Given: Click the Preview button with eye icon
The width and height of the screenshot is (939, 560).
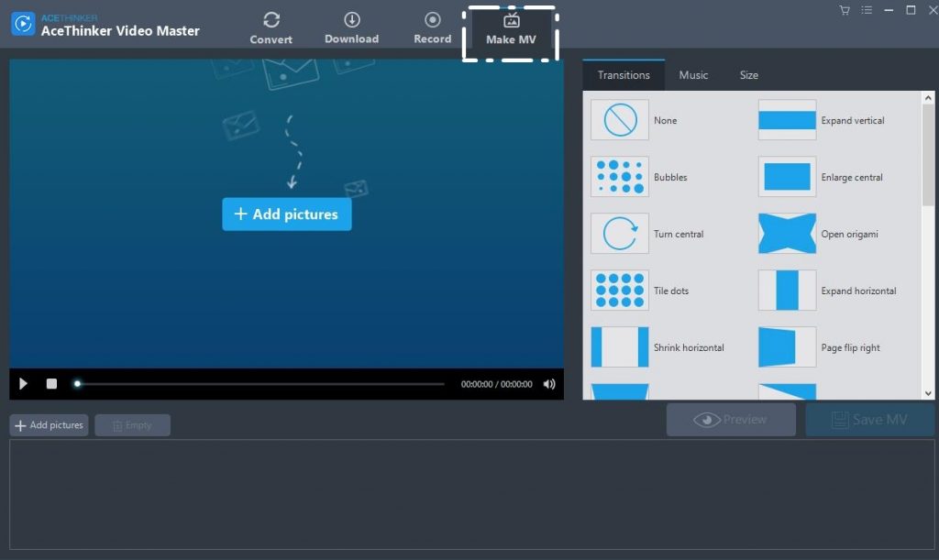Looking at the screenshot, I should coord(731,420).
